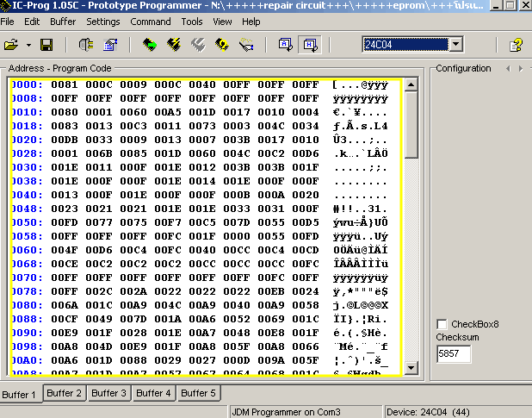Click hex value 00E9 in row 0090
Image resolution: width=532 pixels, height=418 pixels.
click(x=65, y=333)
